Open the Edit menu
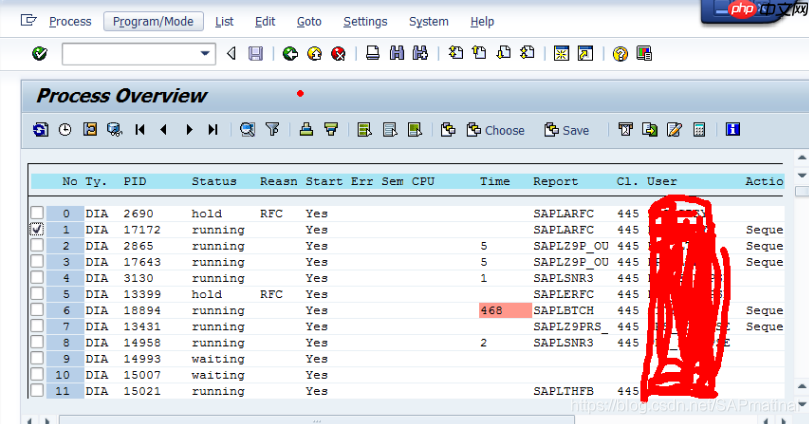 click(265, 22)
